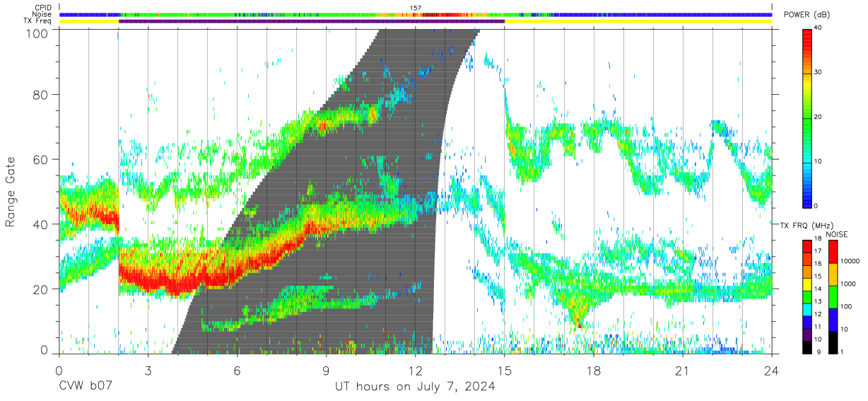
Task: Click the x-axis tick label '21'
Action: pyautogui.click(x=683, y=371)
